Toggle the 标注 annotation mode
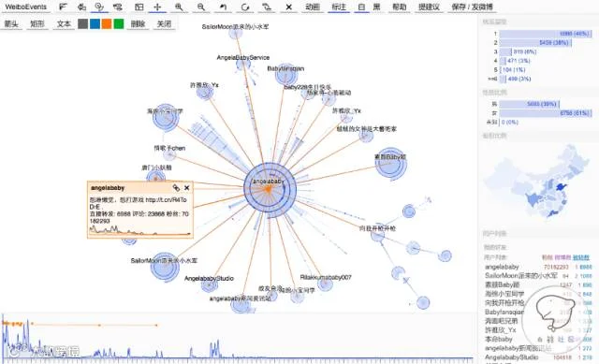599x364 pixels. point(339,7)
